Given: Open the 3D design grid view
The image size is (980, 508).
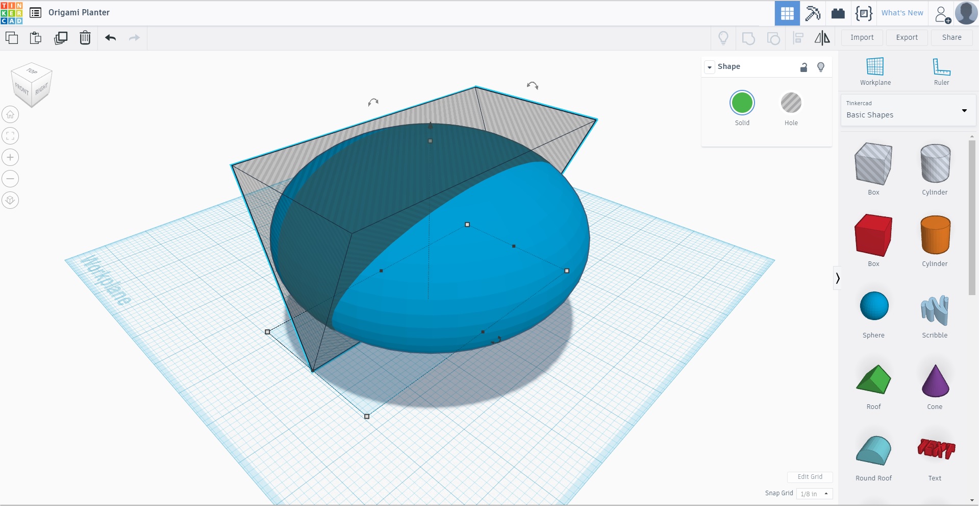Looking at the screenshot, I should pyautogui.click(x=787, y=13).
